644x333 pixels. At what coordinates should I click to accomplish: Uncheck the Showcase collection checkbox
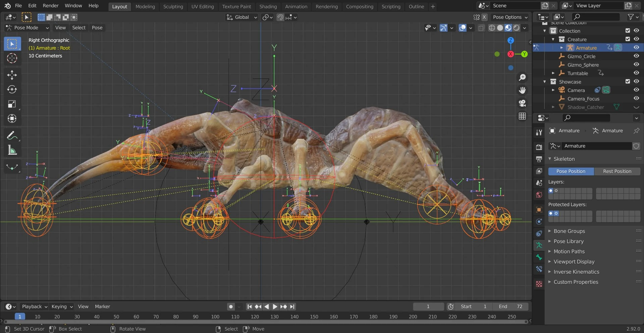(628, 81)
